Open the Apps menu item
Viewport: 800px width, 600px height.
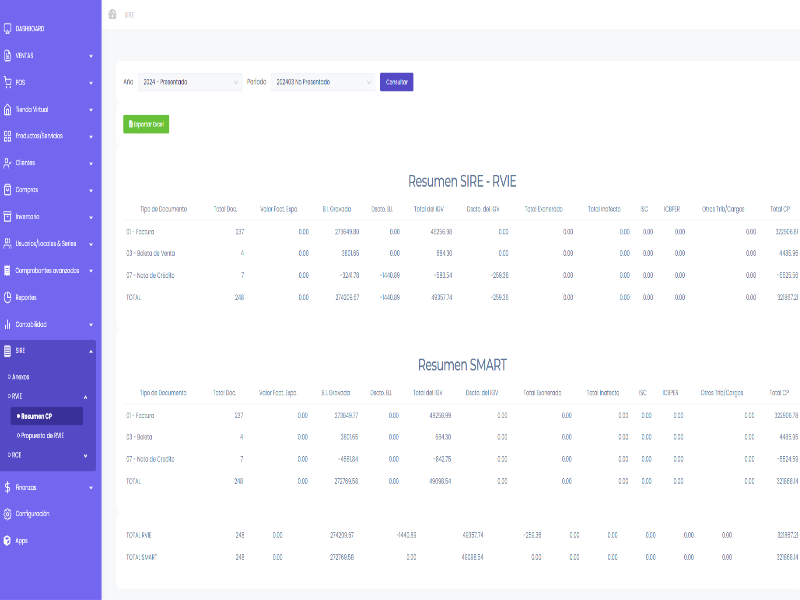click(x=21, y=541)
